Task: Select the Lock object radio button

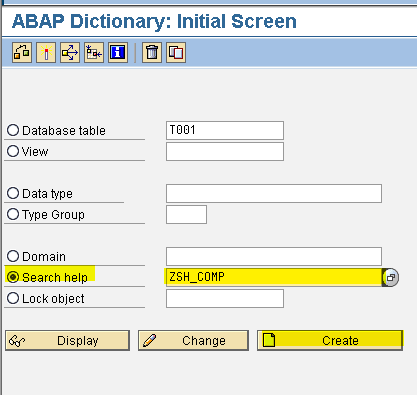Action: tap(13, 298)
